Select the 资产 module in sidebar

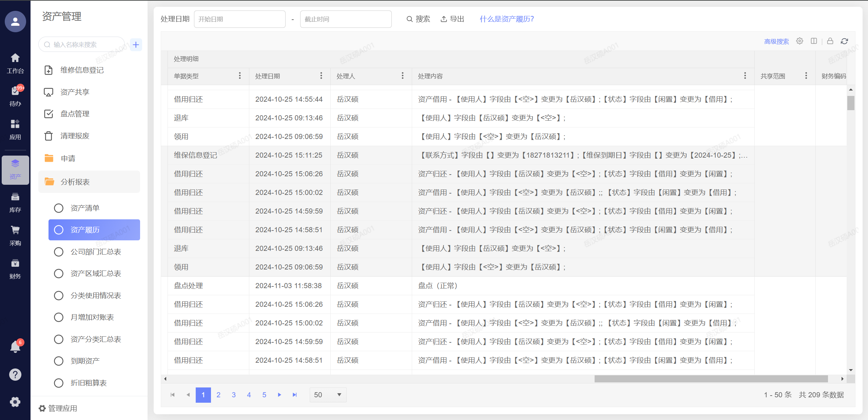coord(15,169)
